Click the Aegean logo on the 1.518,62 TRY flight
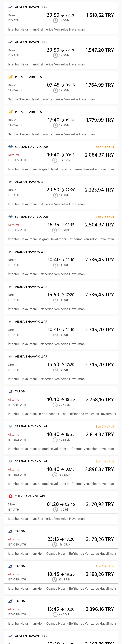Viewport: 122px width, 644px height. 11,7
